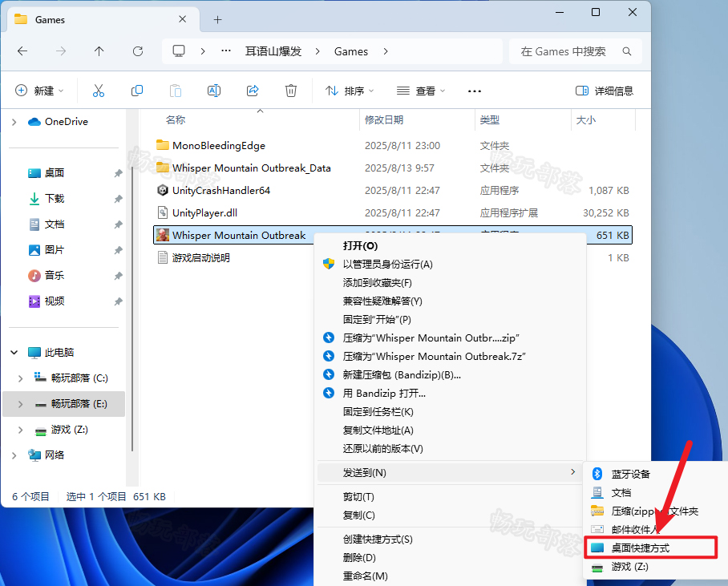Viewport: 728px width, 586px height.
Task: Click chevron after Games in address bar
Action: 386,51
